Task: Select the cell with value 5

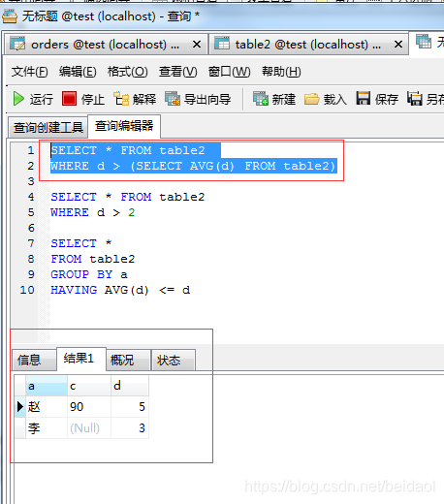Action: click(x=130, y=407)
